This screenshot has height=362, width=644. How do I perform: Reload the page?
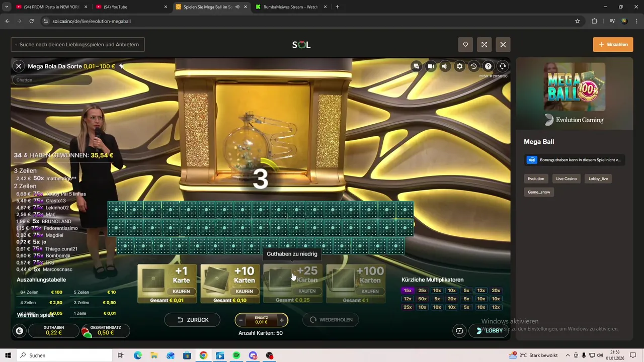(31, 21)
